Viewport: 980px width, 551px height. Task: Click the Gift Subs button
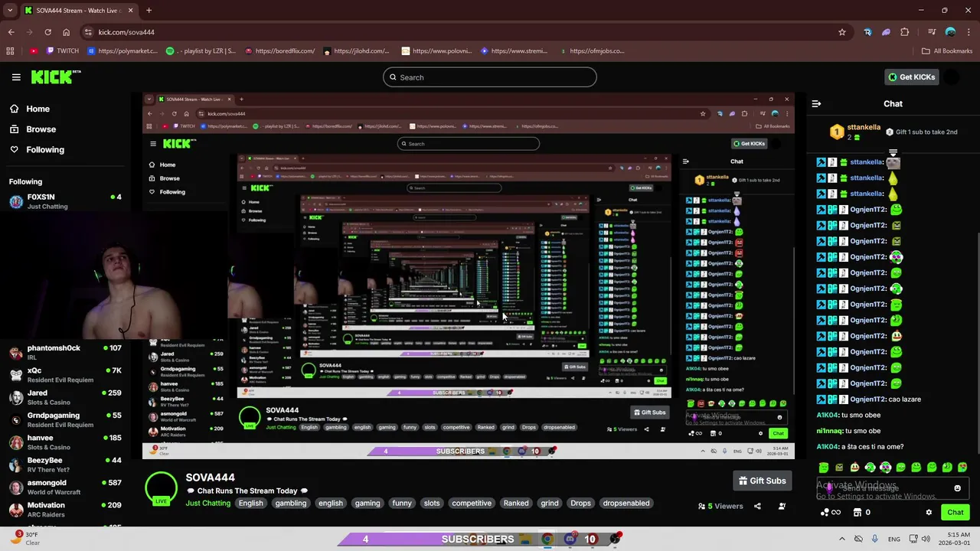click(762, 481)
